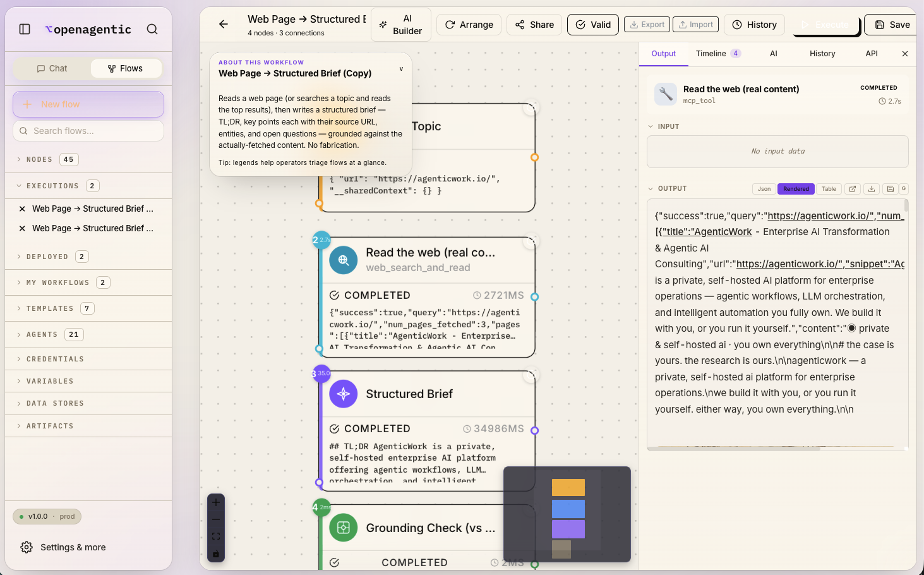Screen dimensions: 924x575
Task: Collapse the About this workflow card
Action: (x=401, y=69)
